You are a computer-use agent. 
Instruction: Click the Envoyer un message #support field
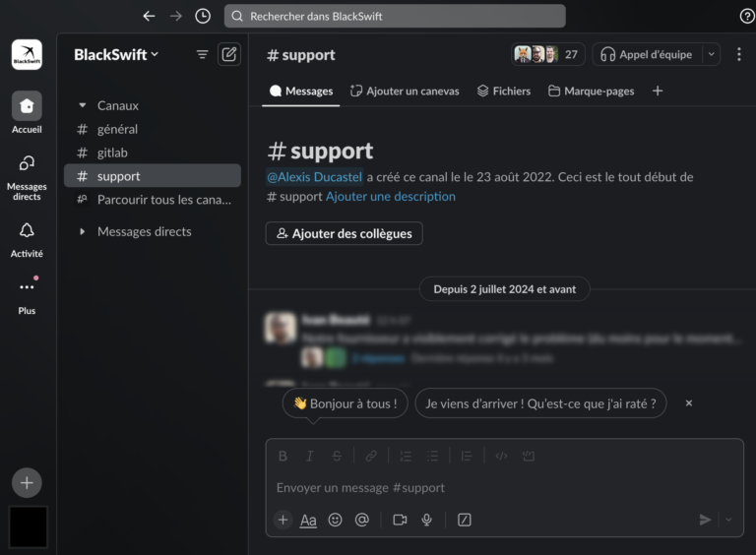(504, 487)
